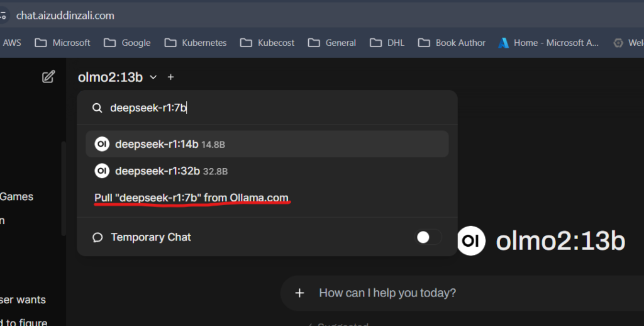This screenshot has height=326, width=644.
Task: Open the chat ending with 'd to figure'
Action: coord(23,322)
